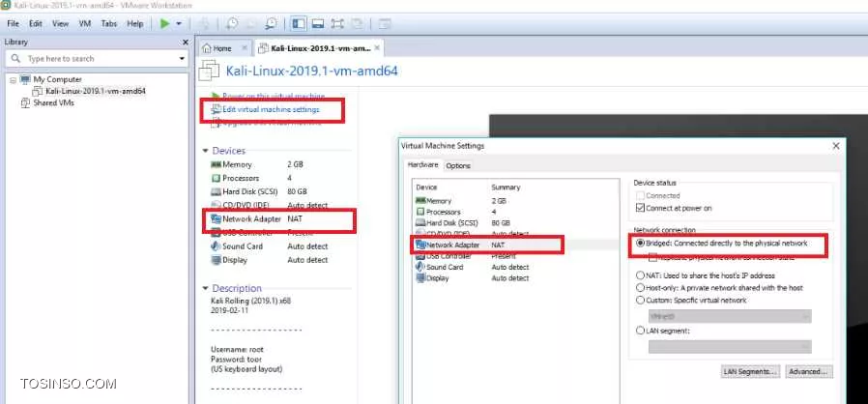This screenshot has height=404, width=868.
Task: Select Custom: Specific virtual network radio
Action: [641, 301]
